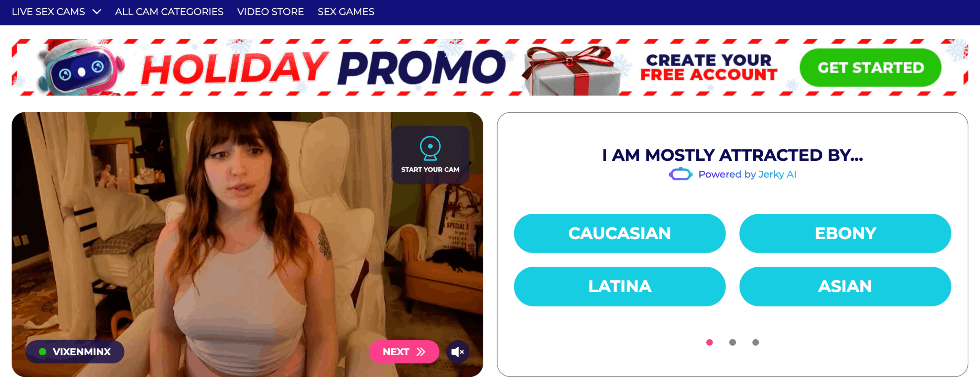This screenshot has height=390, width=980.
Task: Open the Sex Games menu item
Action: click(346, 12)
